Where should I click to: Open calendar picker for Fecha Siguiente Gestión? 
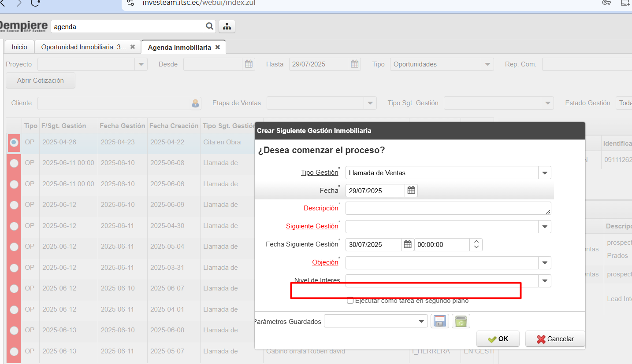[408, 245]
